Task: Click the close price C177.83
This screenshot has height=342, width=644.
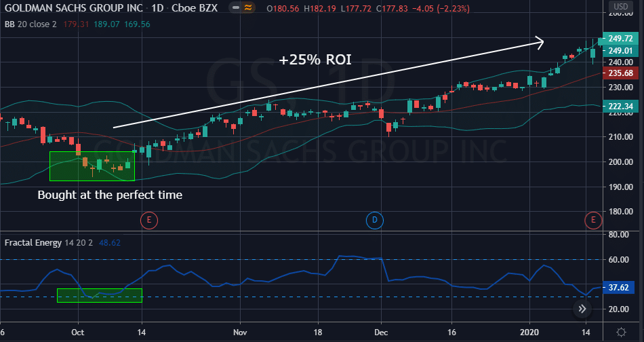Action: [393, 8]
